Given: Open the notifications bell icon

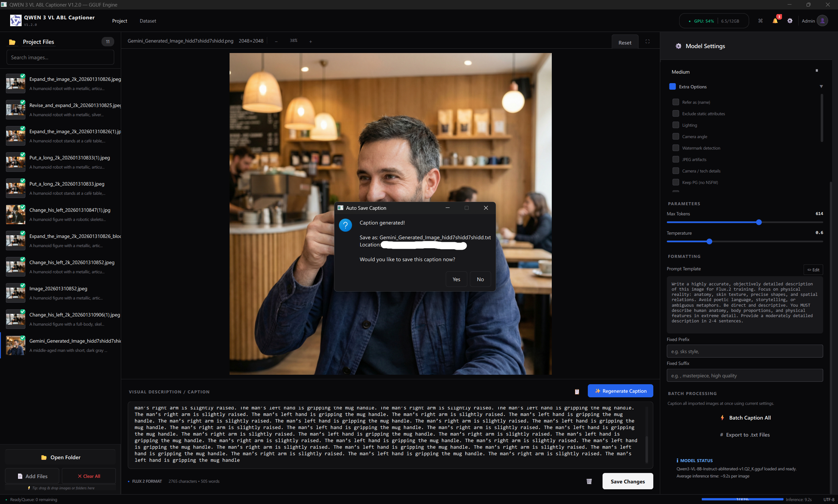Looking at the screenshot, I should pos(775,21).
